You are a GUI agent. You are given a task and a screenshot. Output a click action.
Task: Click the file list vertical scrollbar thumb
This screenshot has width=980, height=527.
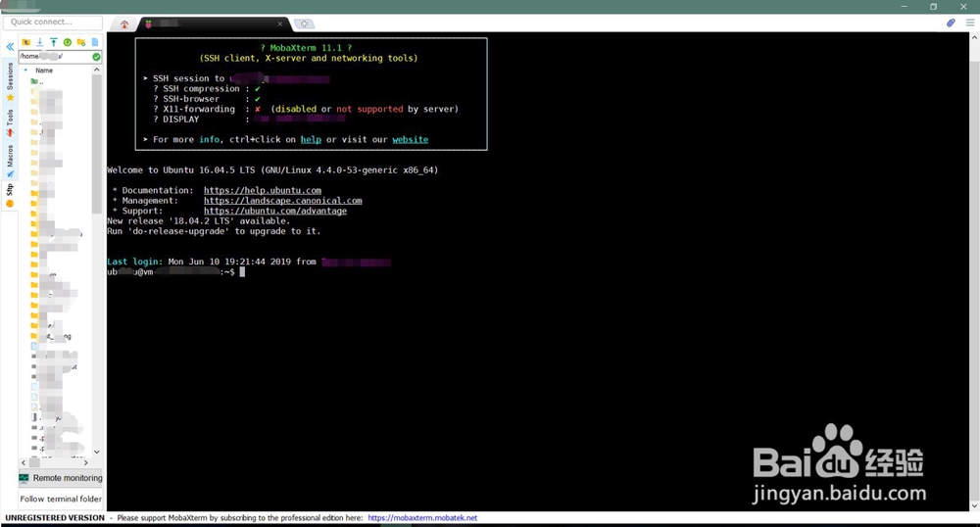pos(96,144)
